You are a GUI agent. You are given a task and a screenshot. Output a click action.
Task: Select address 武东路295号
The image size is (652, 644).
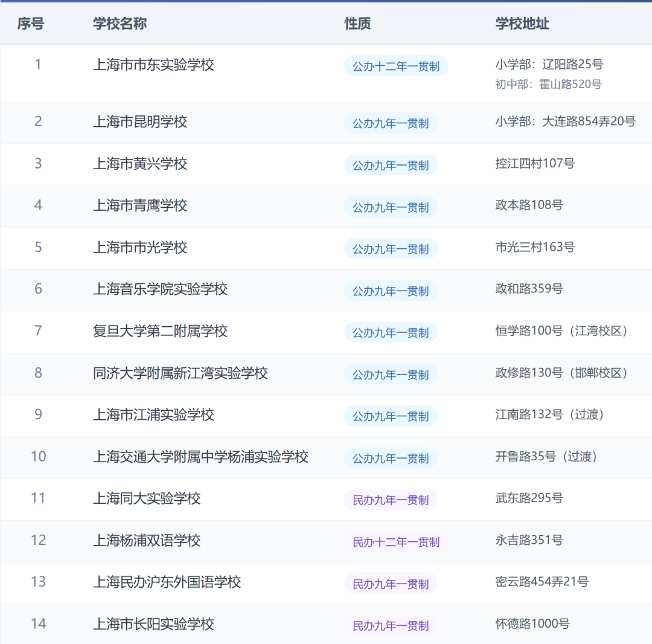529,498
